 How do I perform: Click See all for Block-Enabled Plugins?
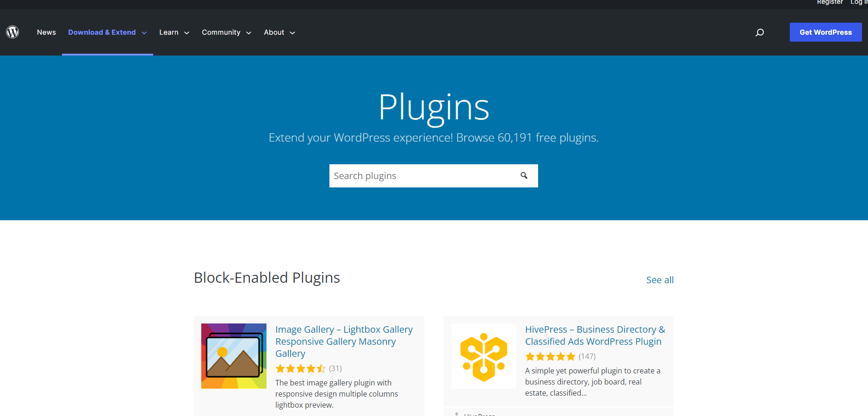pos(660,280)
